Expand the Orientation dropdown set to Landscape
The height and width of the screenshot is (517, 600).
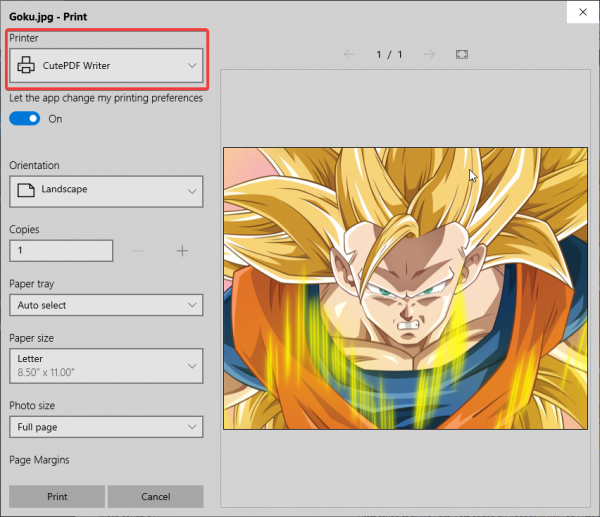[106, 190]
